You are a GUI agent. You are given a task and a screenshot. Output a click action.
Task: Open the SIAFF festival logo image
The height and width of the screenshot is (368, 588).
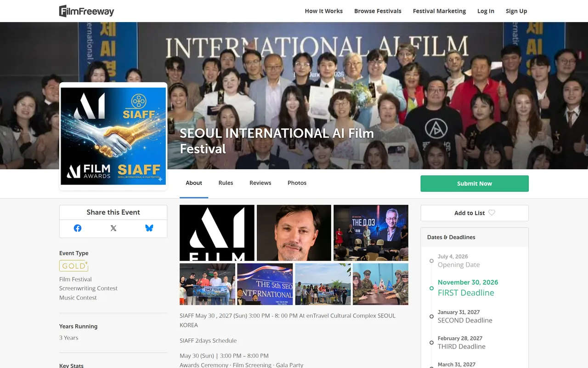click(x=113, y=136)
